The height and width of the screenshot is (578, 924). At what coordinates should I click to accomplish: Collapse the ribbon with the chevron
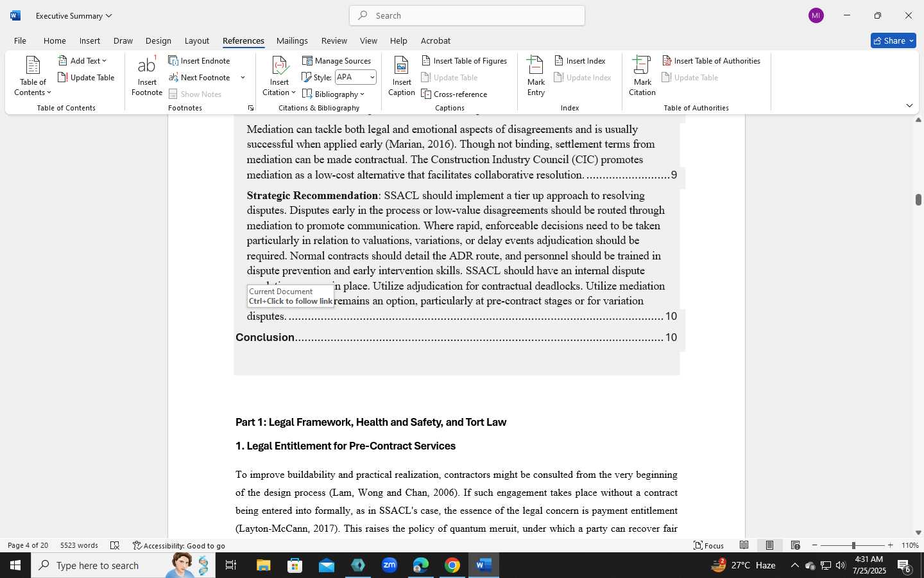[909, 105]
